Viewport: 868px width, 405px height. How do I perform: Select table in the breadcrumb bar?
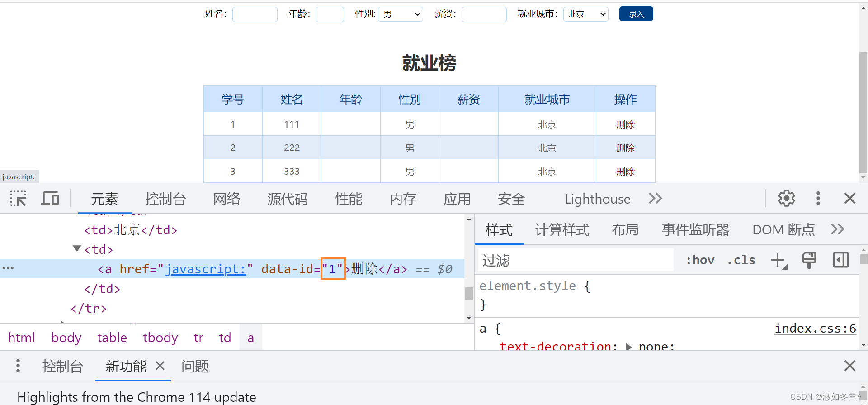click(x=112, y=337)
